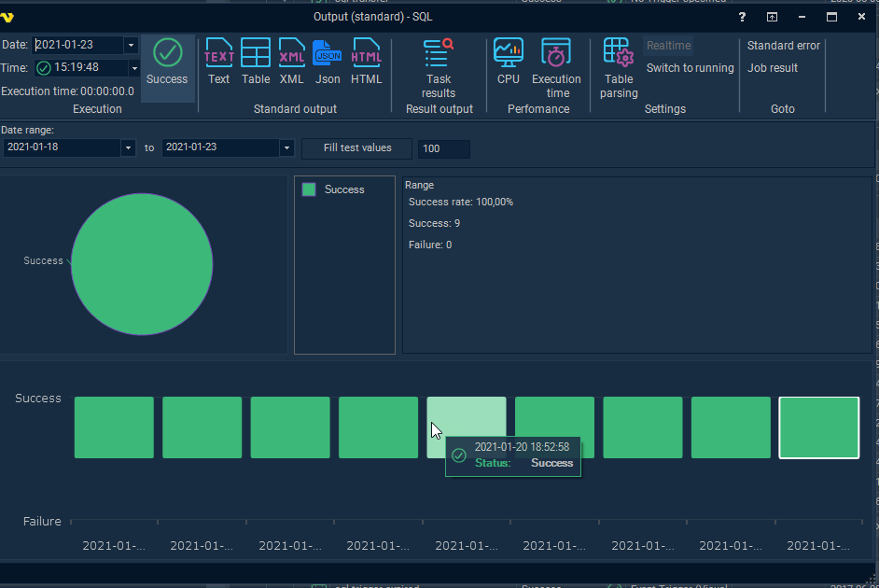Select the Text output view
This screenshot has height=588, width=879.
(x=218, y=63)
